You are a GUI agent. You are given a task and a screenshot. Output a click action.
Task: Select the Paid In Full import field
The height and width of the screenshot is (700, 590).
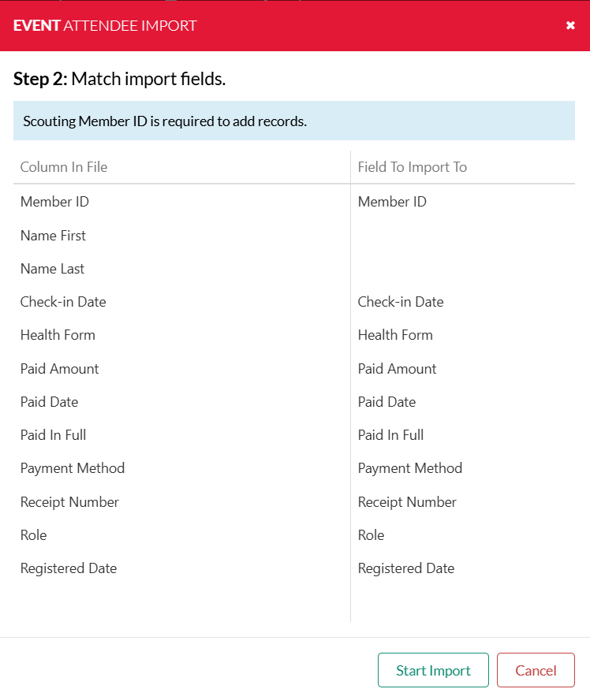pos(390,435)
